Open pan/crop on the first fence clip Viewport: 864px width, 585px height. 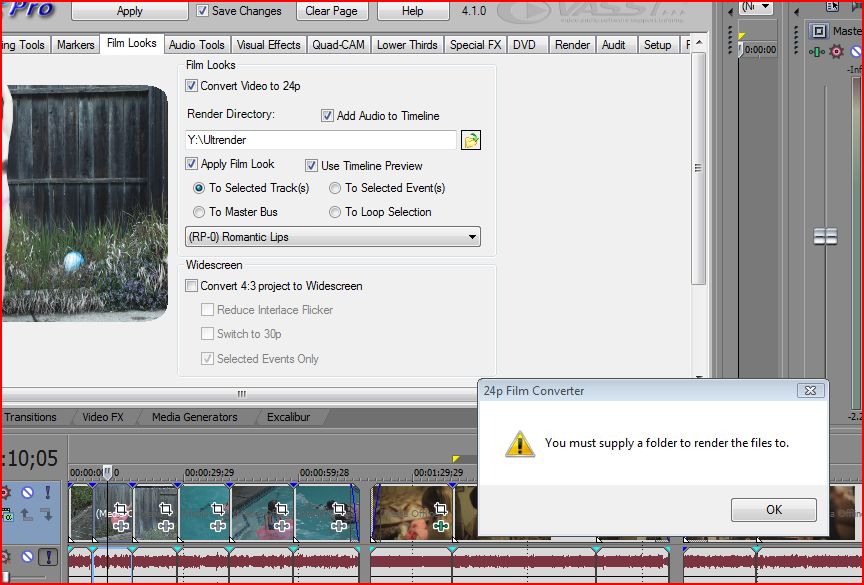click(x=121, y=508)
